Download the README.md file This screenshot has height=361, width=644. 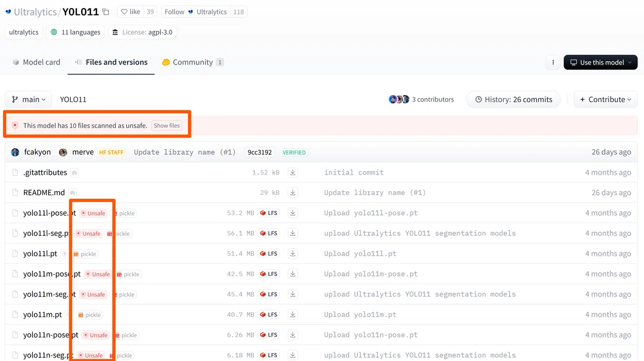pyautogui.click(x=293, y=192)
